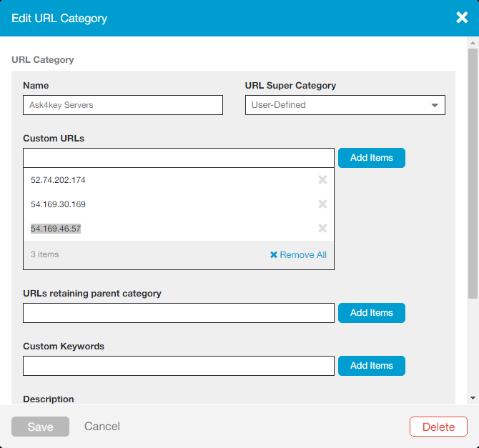Remove 54.169.46.57 via its X icon
Screen dimensions: 479x448
click(322, 228)
